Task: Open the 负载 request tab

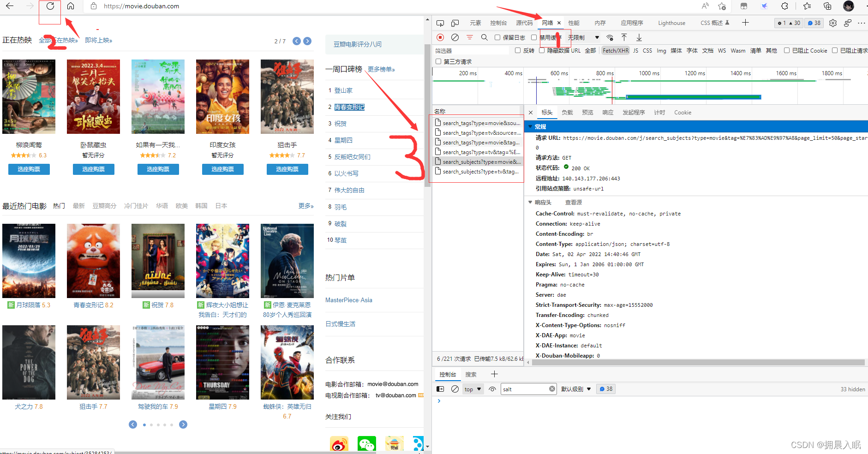Action: coord(567,113)
